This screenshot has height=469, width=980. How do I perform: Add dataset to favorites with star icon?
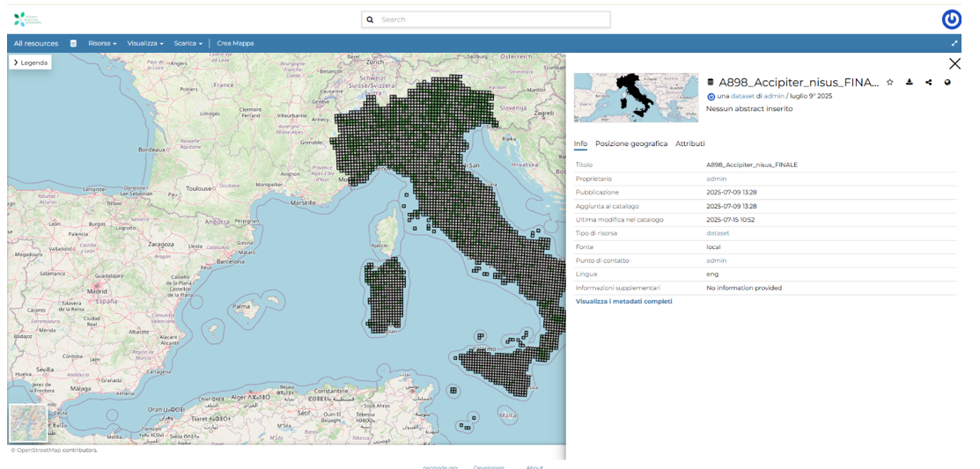pos(889,83)
